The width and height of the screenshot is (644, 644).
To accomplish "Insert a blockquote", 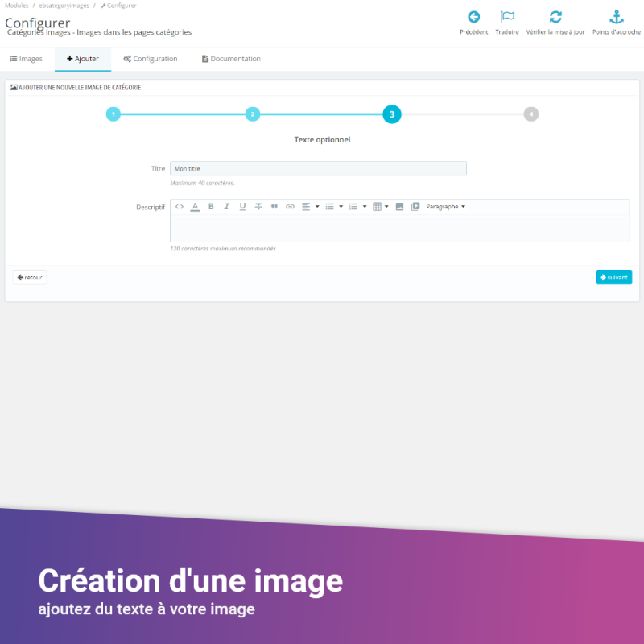I will (x=275, y=207).
